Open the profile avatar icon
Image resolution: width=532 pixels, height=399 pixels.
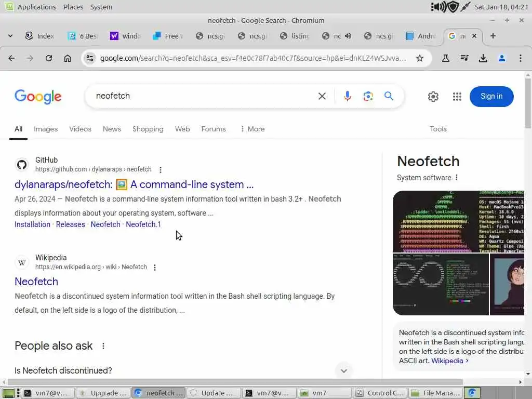pos(502,58)
